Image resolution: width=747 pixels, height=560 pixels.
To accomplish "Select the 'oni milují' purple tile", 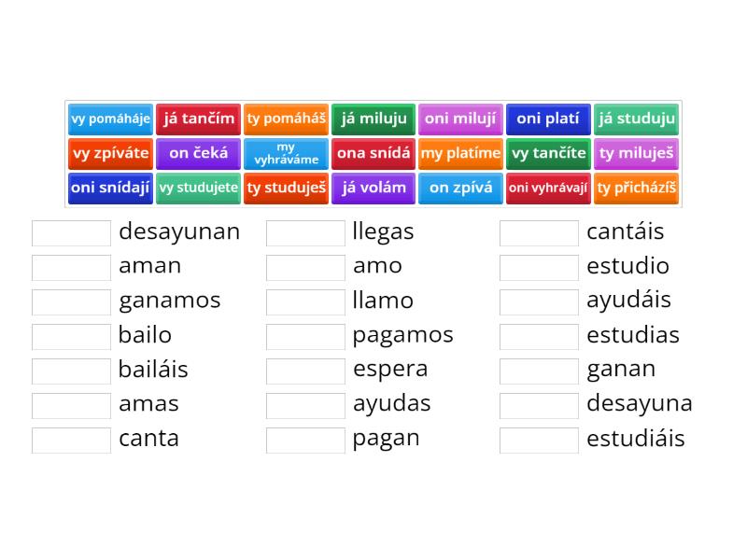I will click(x=461, y=119).
